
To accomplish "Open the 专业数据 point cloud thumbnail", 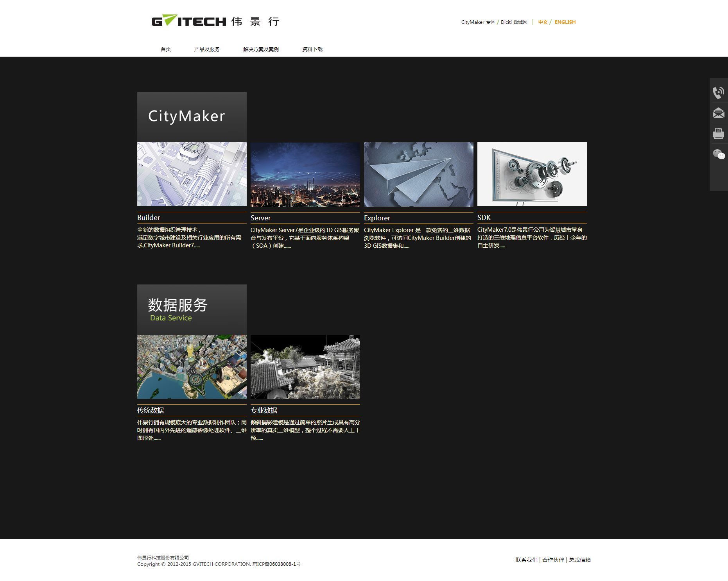I will tap(305, 367).
